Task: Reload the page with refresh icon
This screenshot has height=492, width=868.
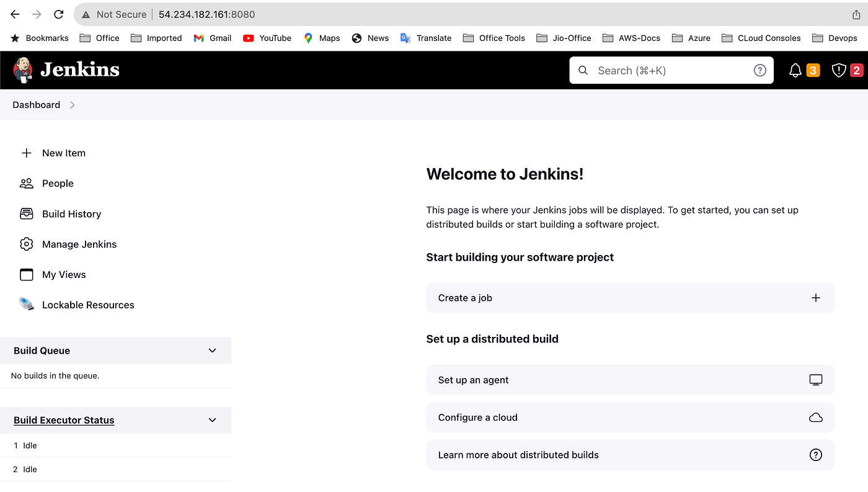Action: 58,14
